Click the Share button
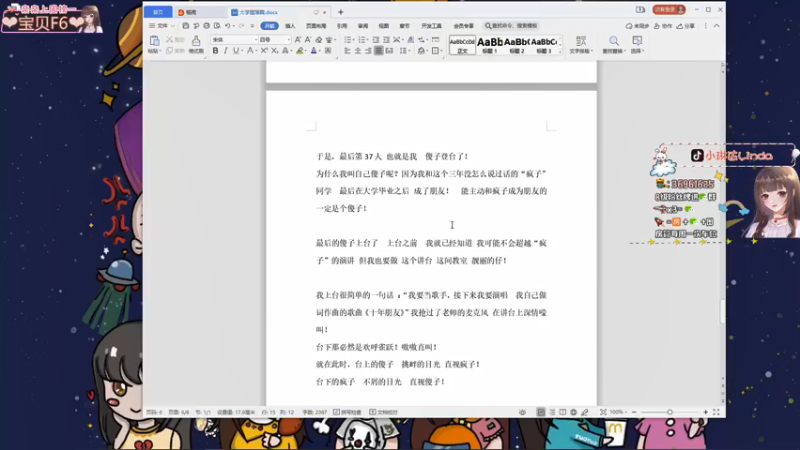The image size is (800, 450). [x=686, y=26]
